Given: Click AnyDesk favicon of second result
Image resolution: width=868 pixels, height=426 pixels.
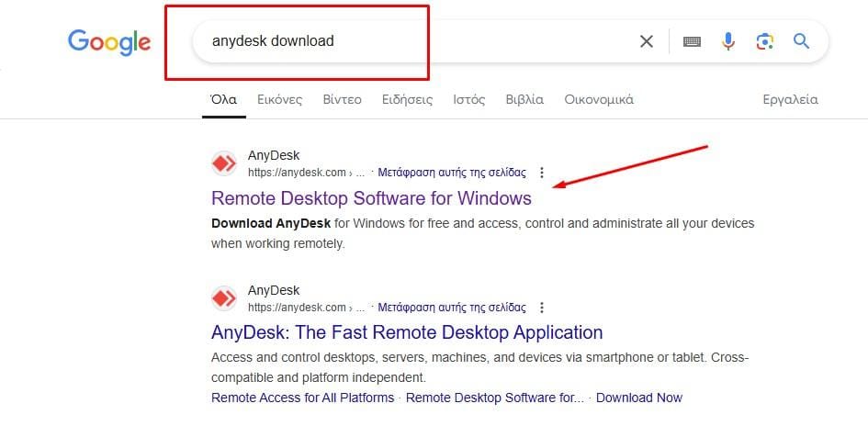Looking at the screenshot, I should point(224,298).
